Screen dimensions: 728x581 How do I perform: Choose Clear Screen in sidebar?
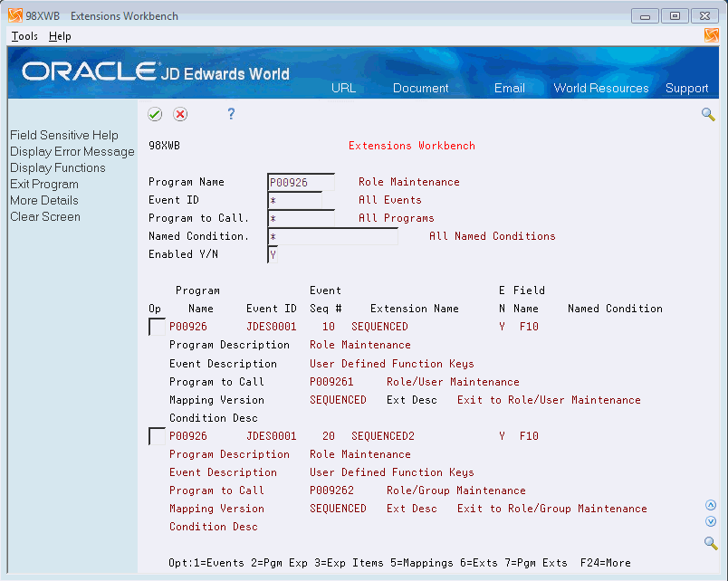coord(45,216)
